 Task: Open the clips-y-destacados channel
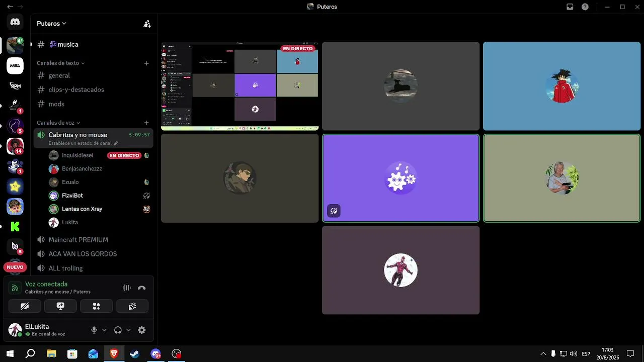94,89
